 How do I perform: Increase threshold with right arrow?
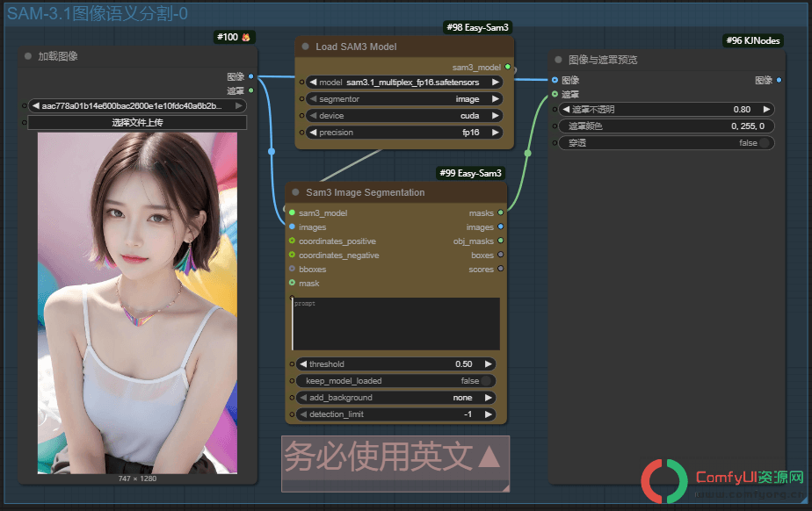click(489, 363)
